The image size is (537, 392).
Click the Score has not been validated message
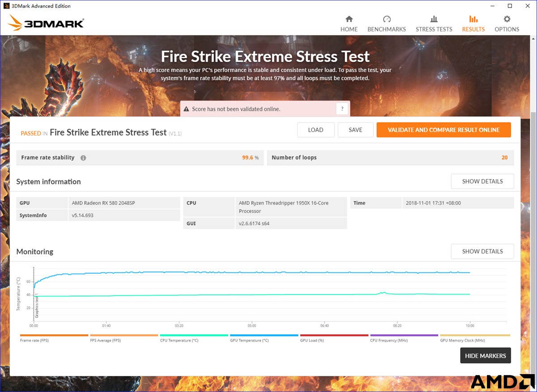coord(236,109)
